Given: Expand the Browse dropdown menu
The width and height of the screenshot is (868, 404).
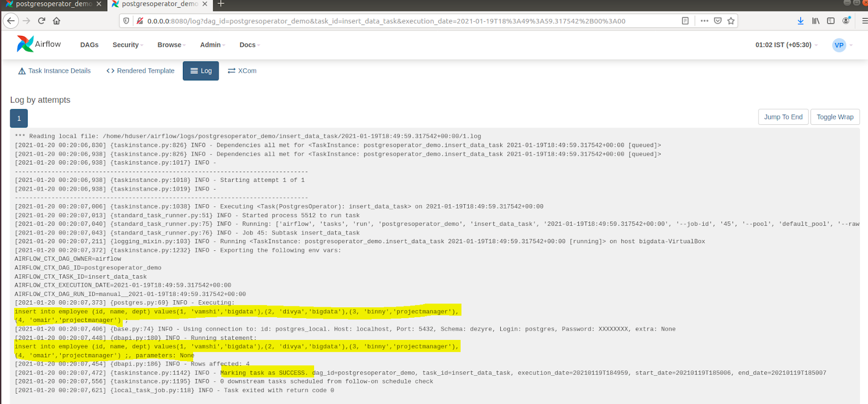Looking at the screenshot, I should tap(171, 45).
